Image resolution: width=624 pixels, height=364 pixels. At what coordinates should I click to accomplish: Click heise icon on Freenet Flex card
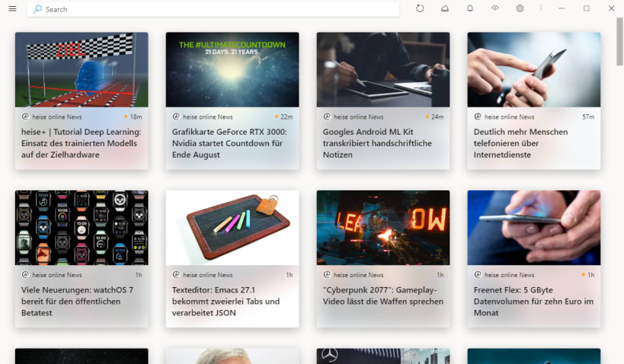[x=478, y=274]
